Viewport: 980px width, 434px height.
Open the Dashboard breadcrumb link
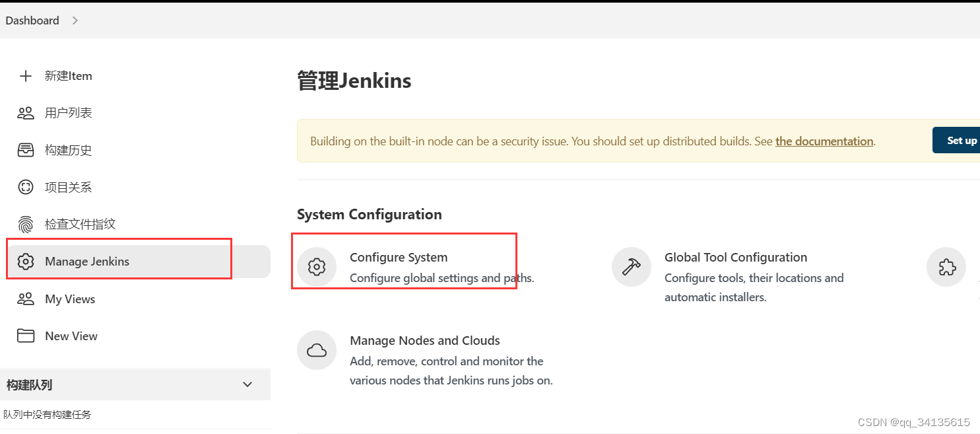[x=32, y=20]
